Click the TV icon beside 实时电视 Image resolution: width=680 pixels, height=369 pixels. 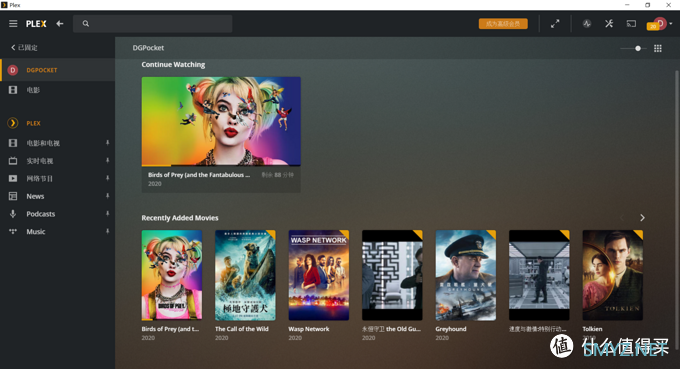coord(13,161)
